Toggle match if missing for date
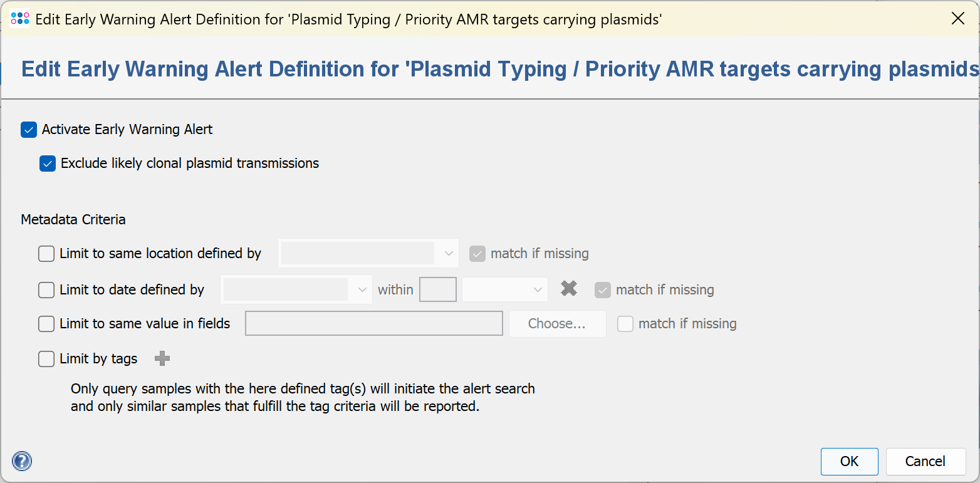The image size is (980, 483). [603, 290]
